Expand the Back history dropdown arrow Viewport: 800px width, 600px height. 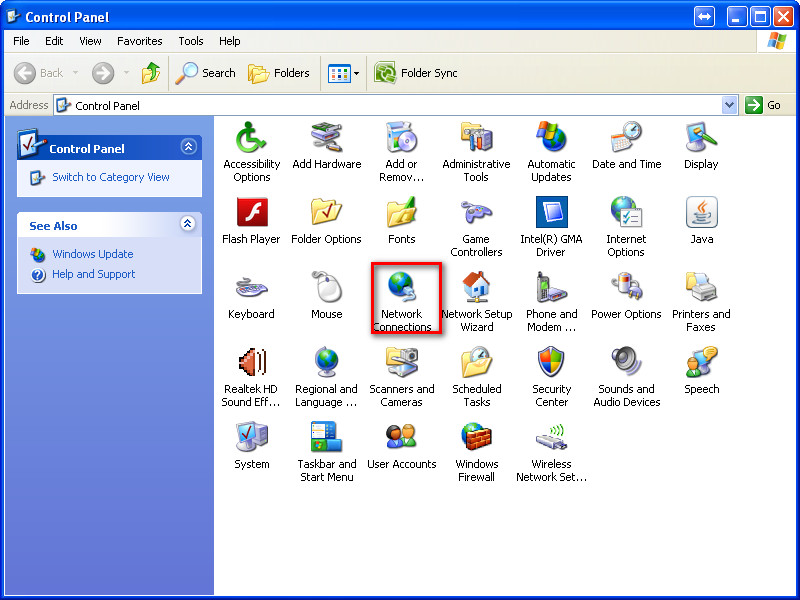(76, 72)
